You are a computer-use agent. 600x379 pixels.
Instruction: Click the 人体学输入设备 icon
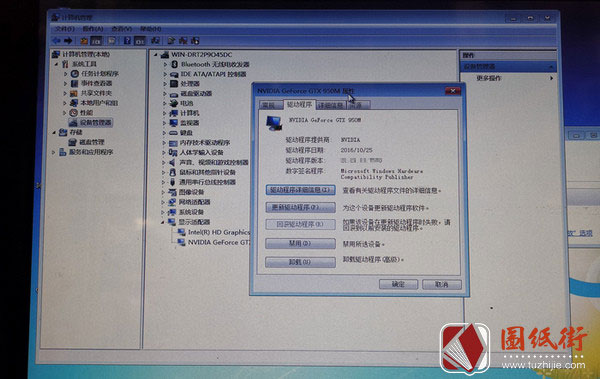[173, 152]
